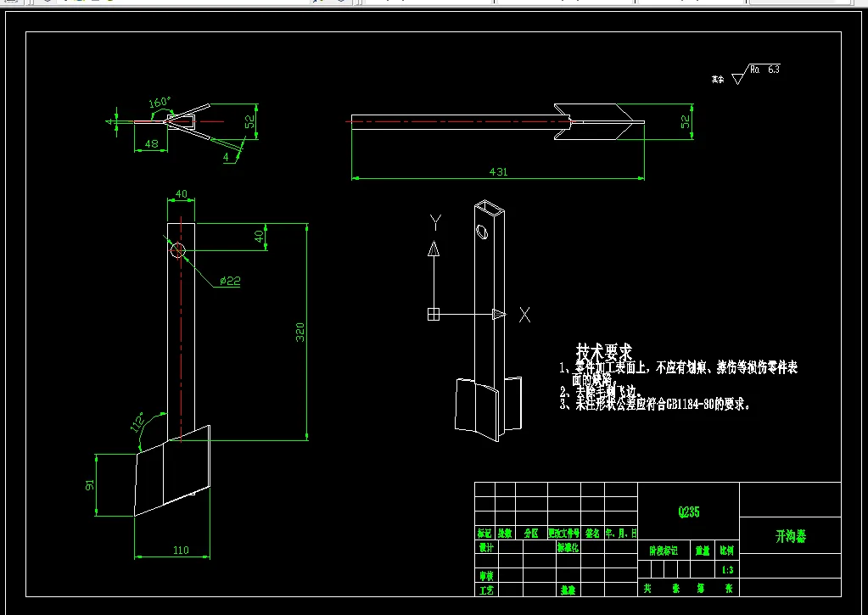Click the 其余 surface finish label

[718, 79]
